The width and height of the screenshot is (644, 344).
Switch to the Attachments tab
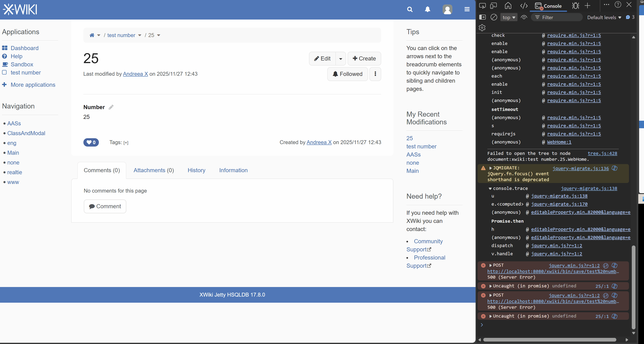pos(154,170)
